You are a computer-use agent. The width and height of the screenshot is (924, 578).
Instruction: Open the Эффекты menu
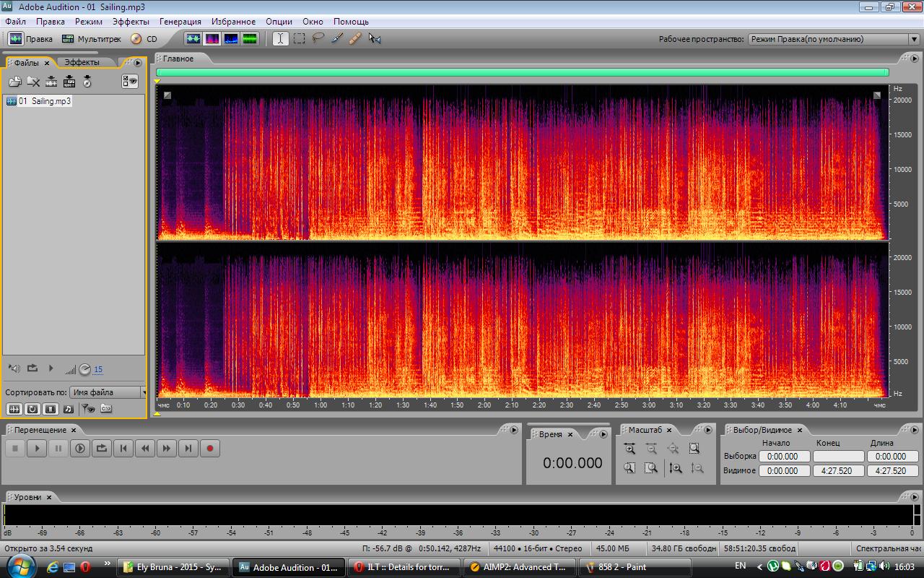pos(130,22)
